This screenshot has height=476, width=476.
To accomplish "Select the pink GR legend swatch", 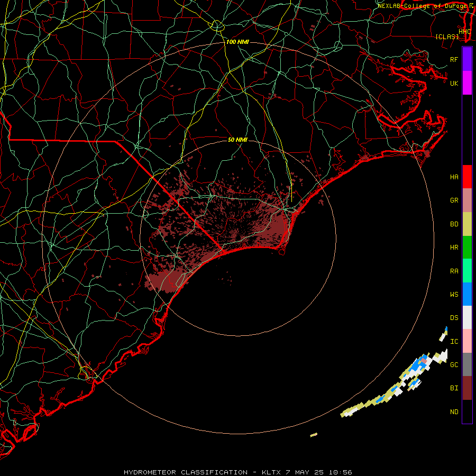I will pos(467,200).
